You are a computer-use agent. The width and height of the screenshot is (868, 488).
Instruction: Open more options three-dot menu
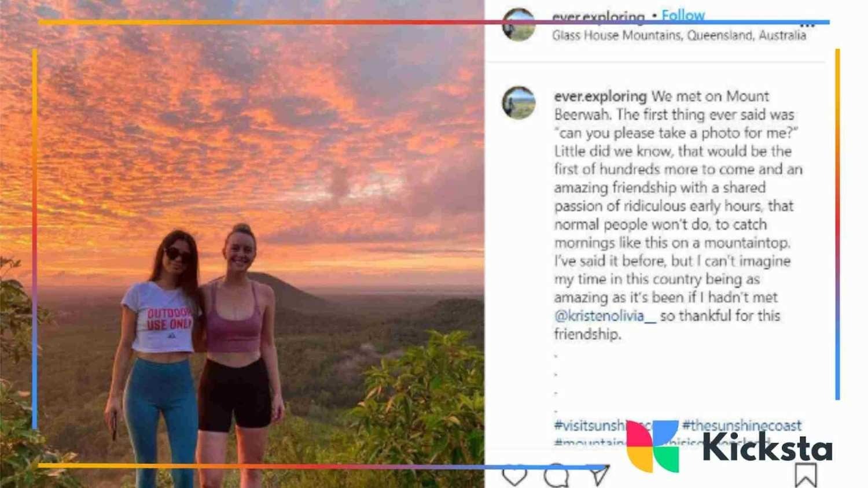tap(808, 25)
